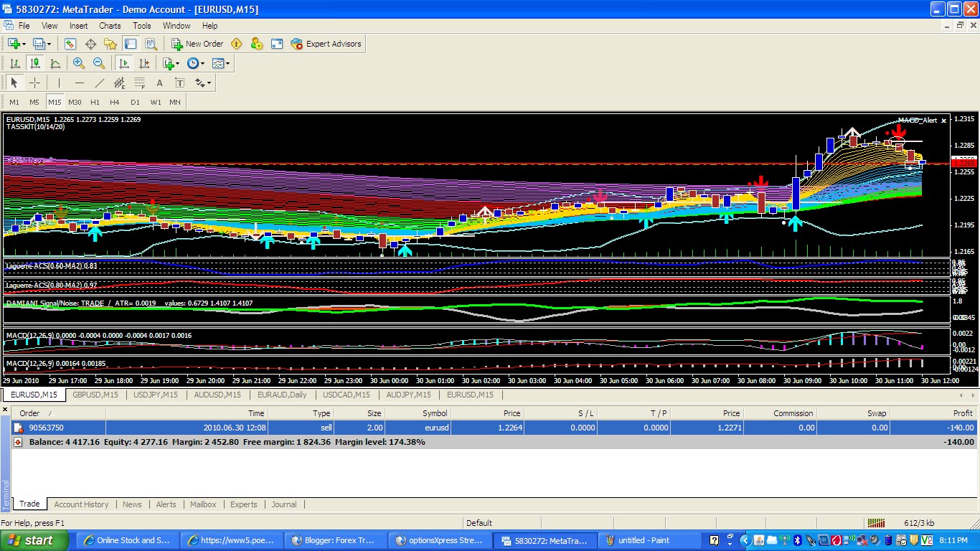Select the crosshair tool
The height and width of the screenshot is (551, 980).
pos(34,83)
